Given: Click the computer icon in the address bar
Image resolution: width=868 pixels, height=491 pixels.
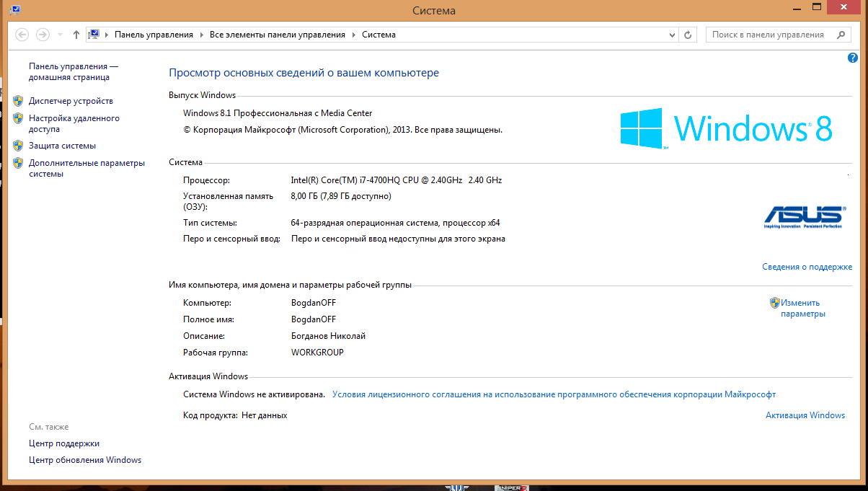Looking at the screenshot, I should pos(94,35).
